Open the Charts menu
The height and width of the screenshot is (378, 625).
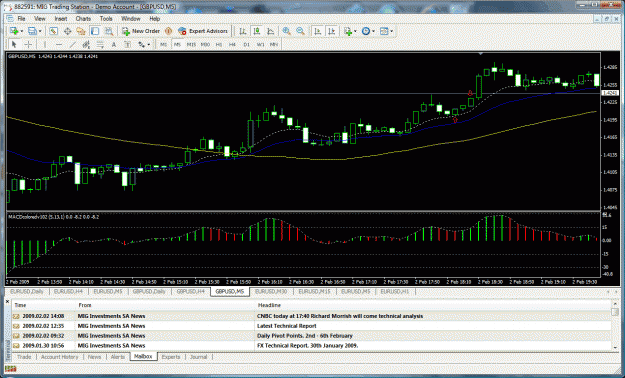(83, 19)
